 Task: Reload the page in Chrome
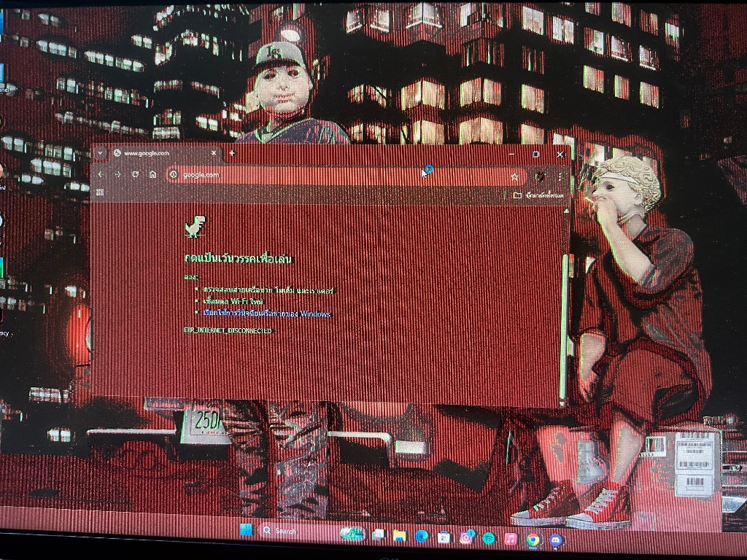135,174
